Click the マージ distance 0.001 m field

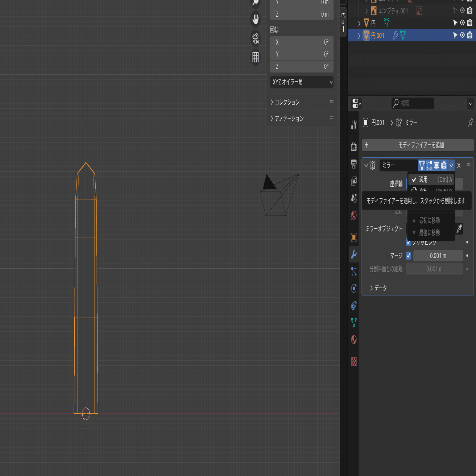point(438,256)
